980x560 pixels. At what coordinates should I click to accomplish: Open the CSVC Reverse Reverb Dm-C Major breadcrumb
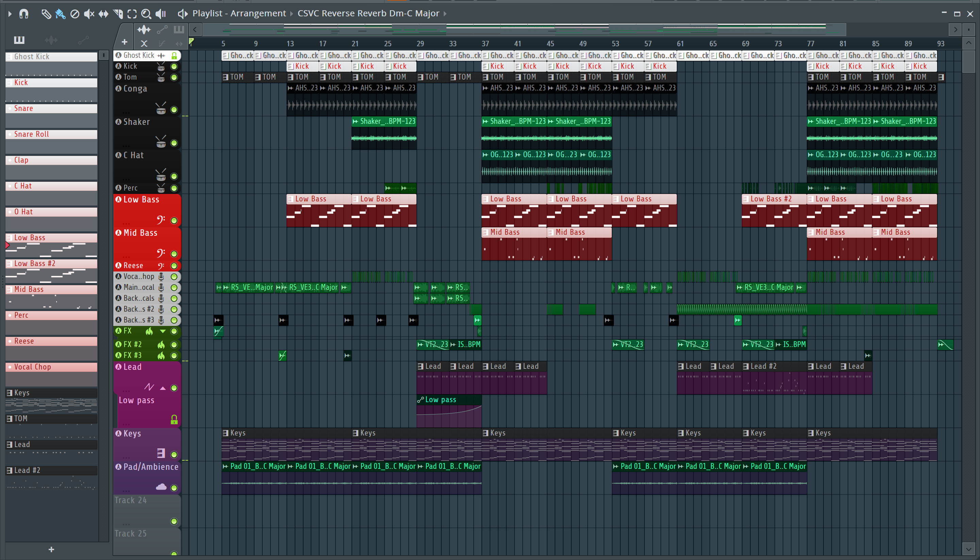(x=368, y=14)
